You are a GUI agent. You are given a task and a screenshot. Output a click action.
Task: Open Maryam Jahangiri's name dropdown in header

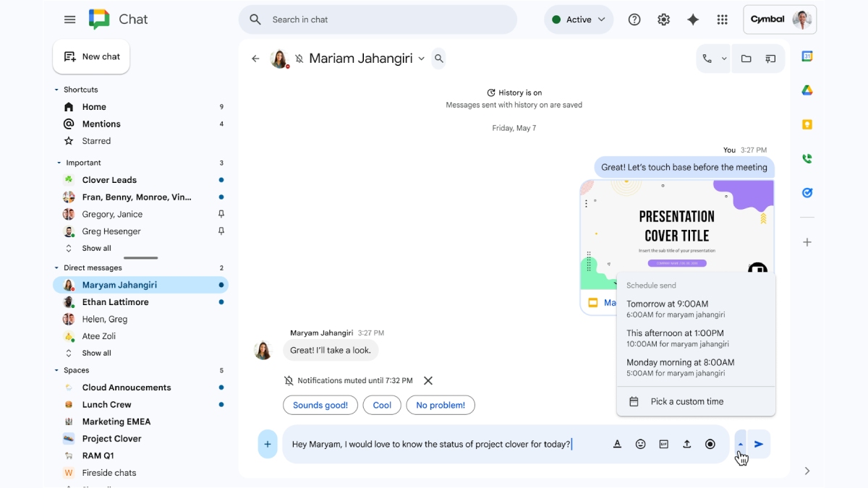point(422,59)
